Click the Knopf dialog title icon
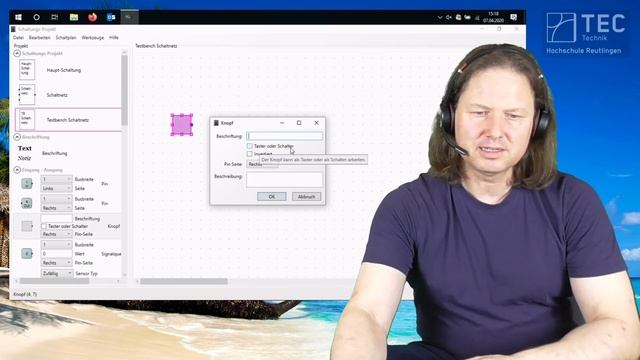 point(216,123)
